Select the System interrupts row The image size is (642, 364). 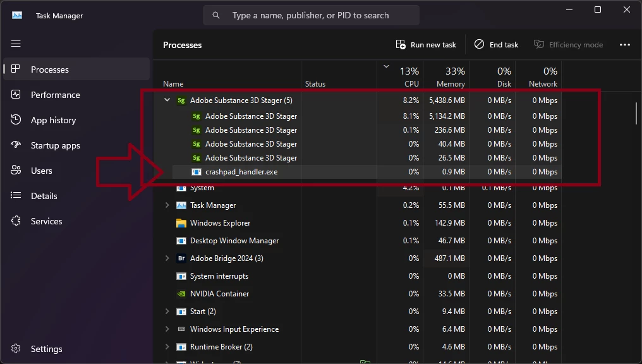click(358, 276)
